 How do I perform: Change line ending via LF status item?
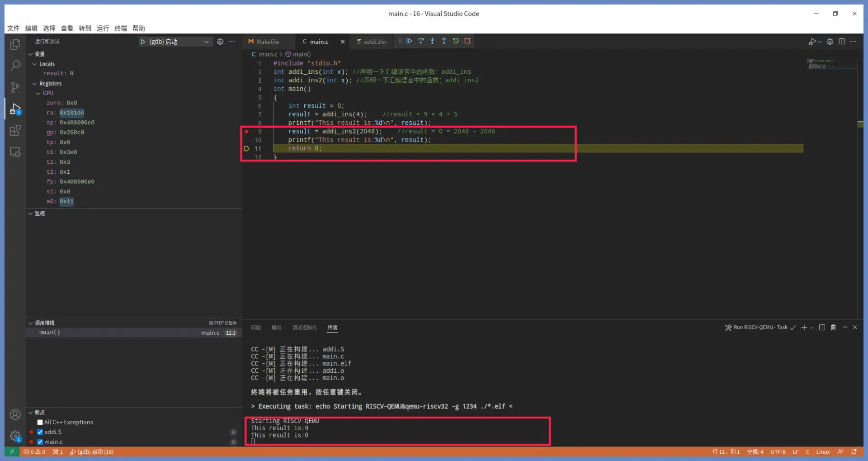click(x=796, y=451)
